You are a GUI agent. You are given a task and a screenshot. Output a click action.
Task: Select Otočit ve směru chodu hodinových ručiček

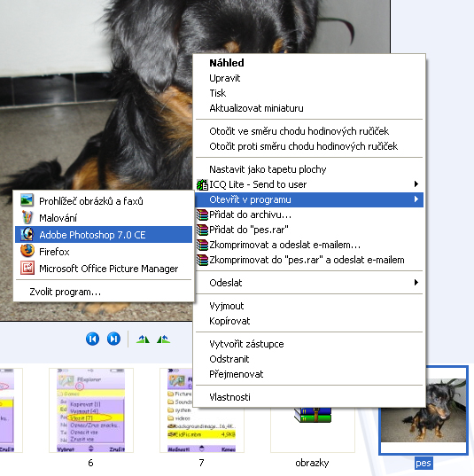pyautogui.click(x=309, y=131)
